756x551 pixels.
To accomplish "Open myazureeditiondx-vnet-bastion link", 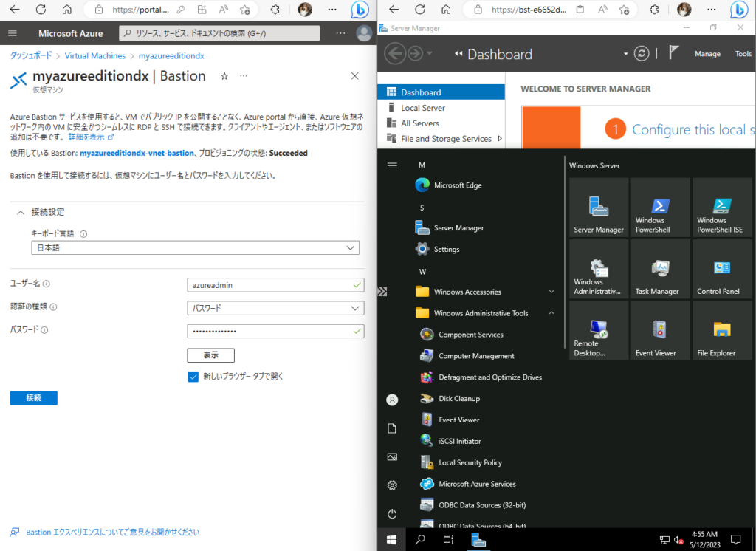I will tap(137, 153).
